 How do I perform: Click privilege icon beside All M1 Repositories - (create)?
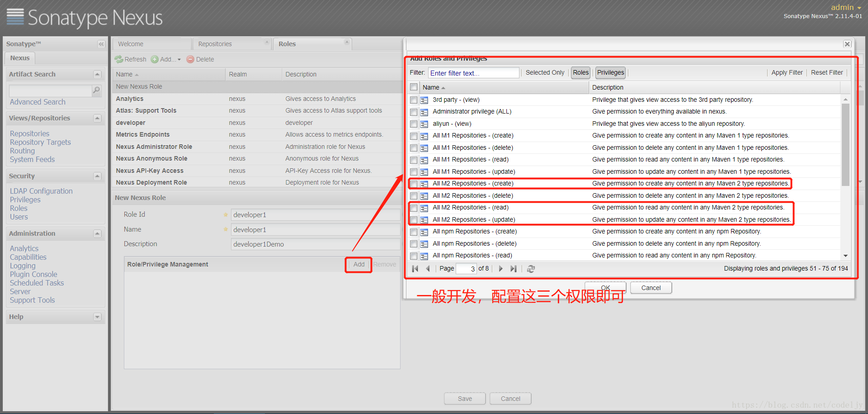[x=424, y=136]
